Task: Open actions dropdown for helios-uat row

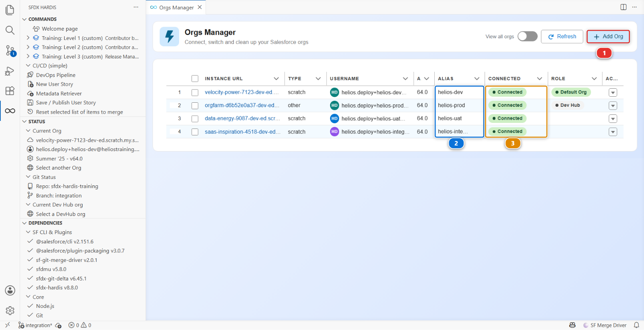Action: [x=613, y=119]
